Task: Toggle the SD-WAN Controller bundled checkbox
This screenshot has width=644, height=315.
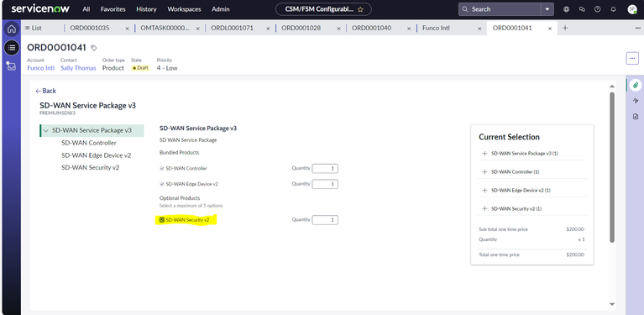Action: pyautogui.click(x=162, y=168)
